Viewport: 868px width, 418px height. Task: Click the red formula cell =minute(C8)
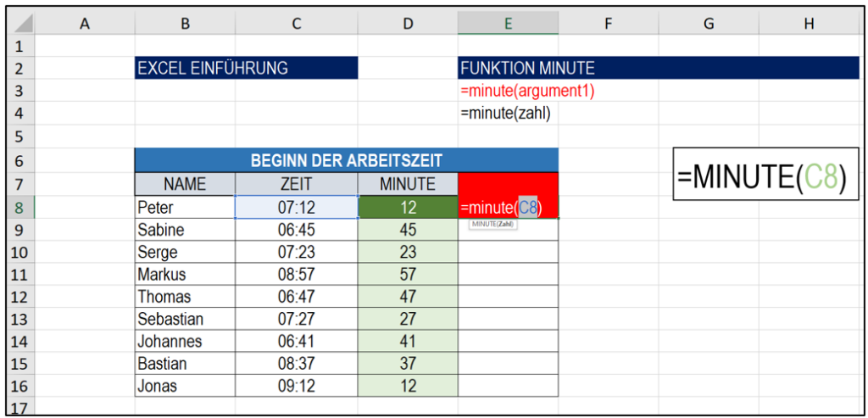[x=509, y=208]
